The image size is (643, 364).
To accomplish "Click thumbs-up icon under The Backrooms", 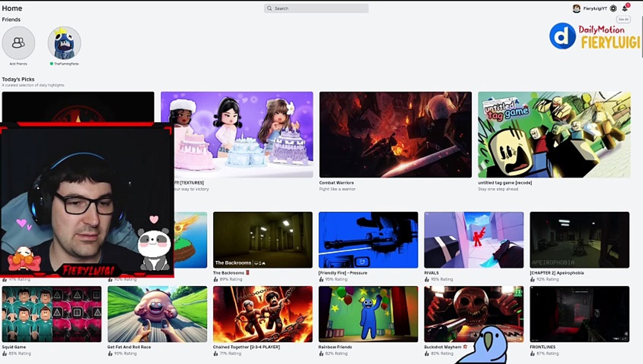I will click(216, 279).
